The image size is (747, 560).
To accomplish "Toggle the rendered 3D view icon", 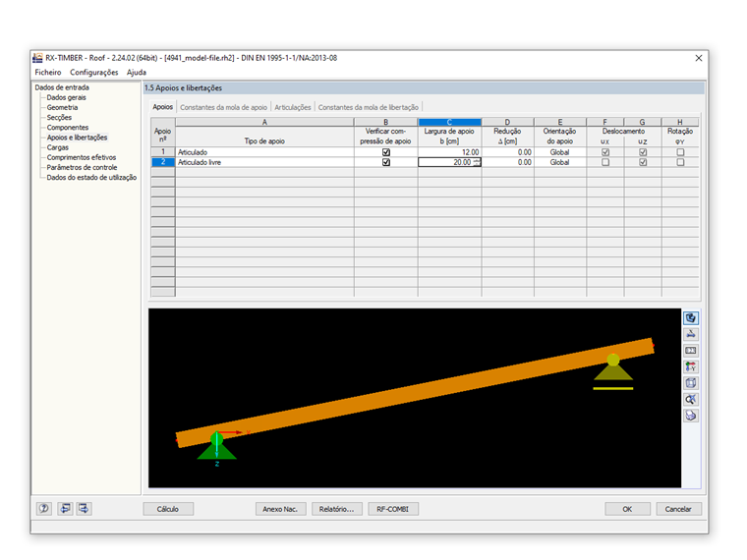I will click(x=691, y=318).
